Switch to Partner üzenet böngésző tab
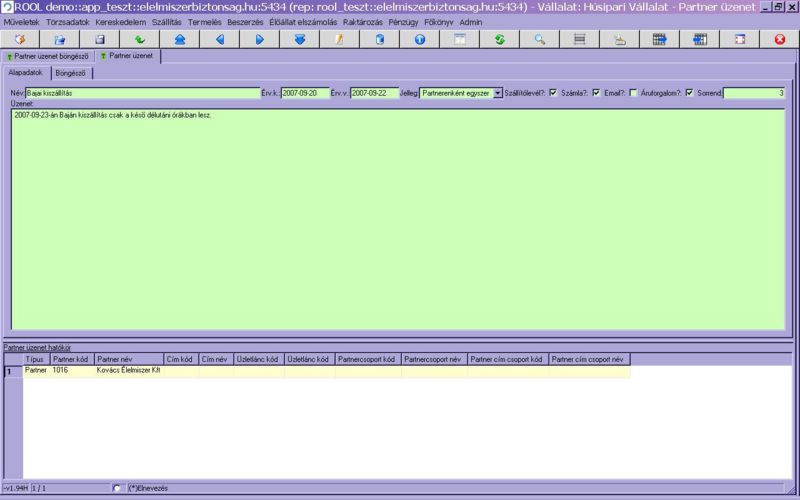 (48, 57)
